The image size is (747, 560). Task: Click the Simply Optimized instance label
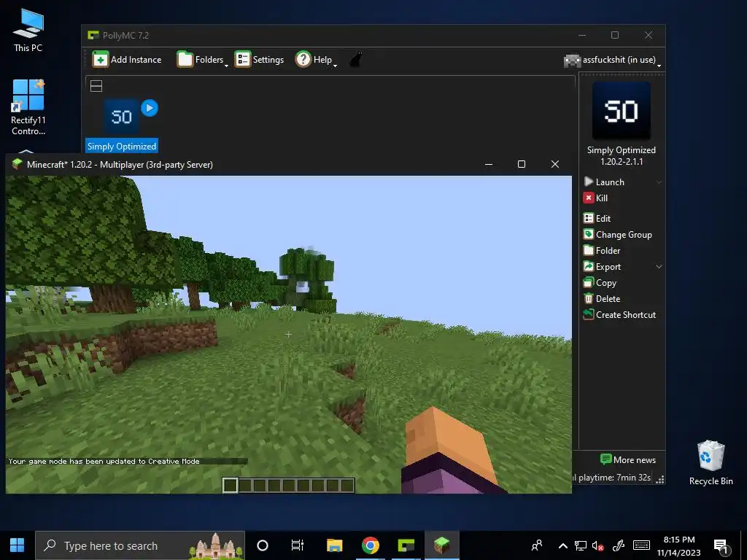[122, 146]
